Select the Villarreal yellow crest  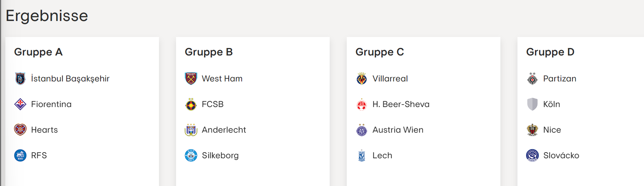(362, 79)
